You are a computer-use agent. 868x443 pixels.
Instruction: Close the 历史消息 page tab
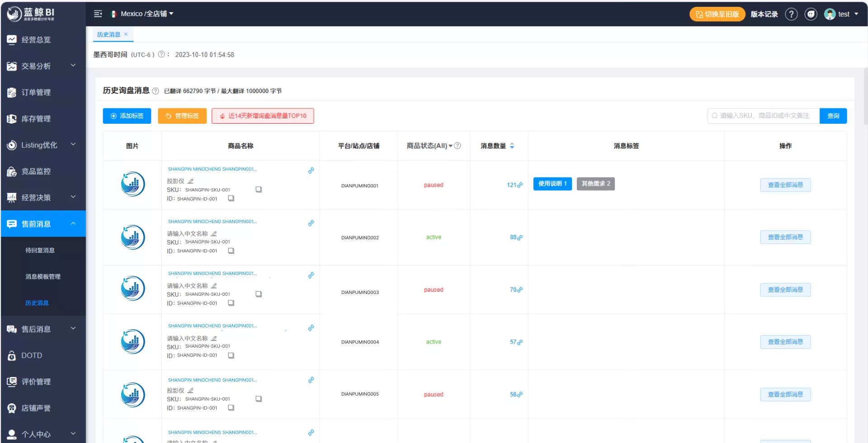(126, 34)
